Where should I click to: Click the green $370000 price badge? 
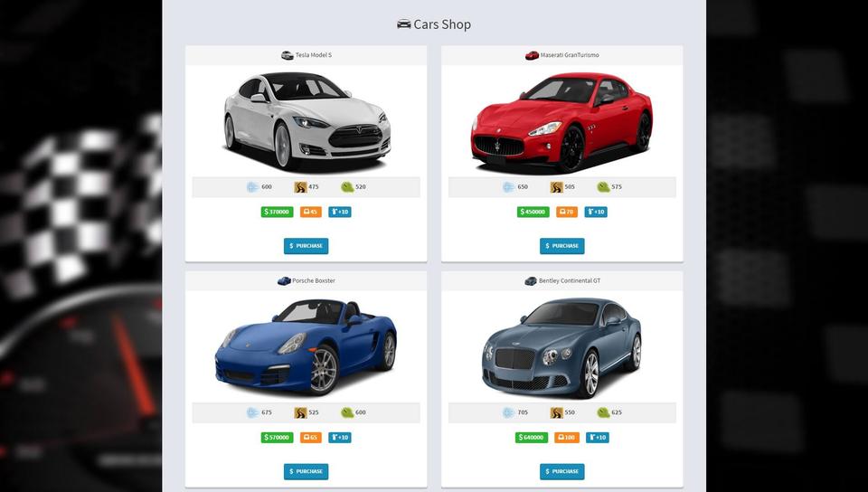point(278,212)
